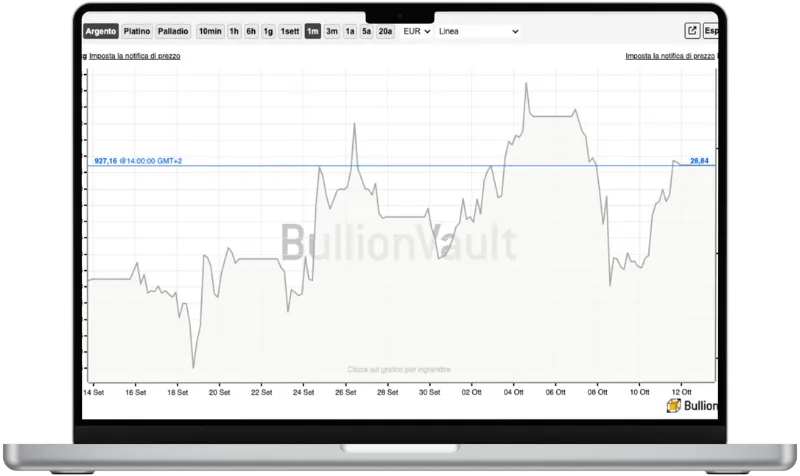Screen dimensions: 800x476
Task: Set chart range to 1g
Action: click(x=268, y=31)
